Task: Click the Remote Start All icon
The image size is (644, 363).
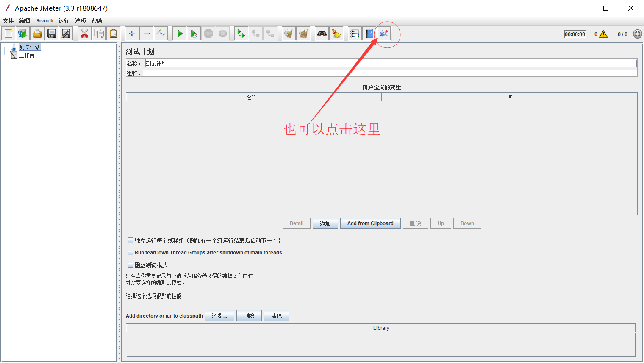Action: 241,34
